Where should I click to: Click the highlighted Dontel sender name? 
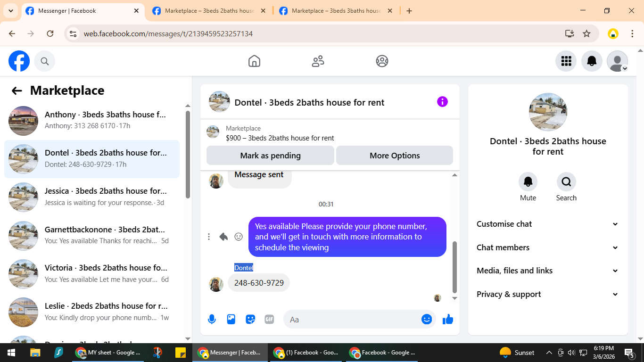(244, 268)
